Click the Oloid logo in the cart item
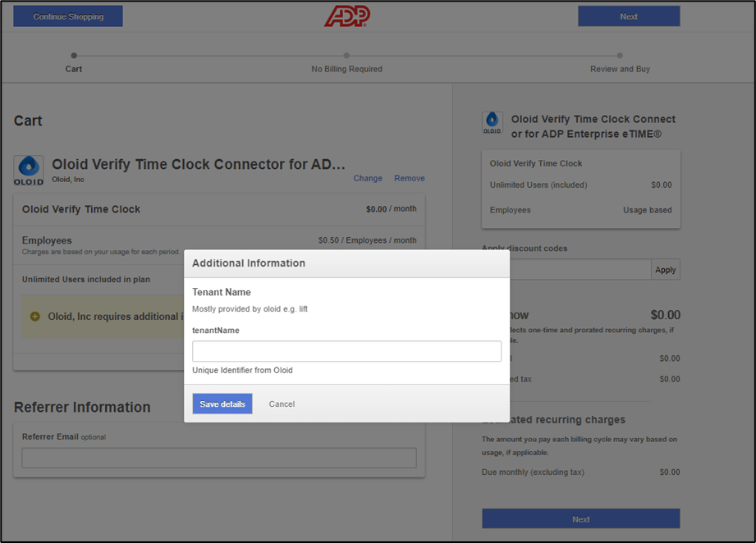 pyautogui.click(x=29, y=170)
